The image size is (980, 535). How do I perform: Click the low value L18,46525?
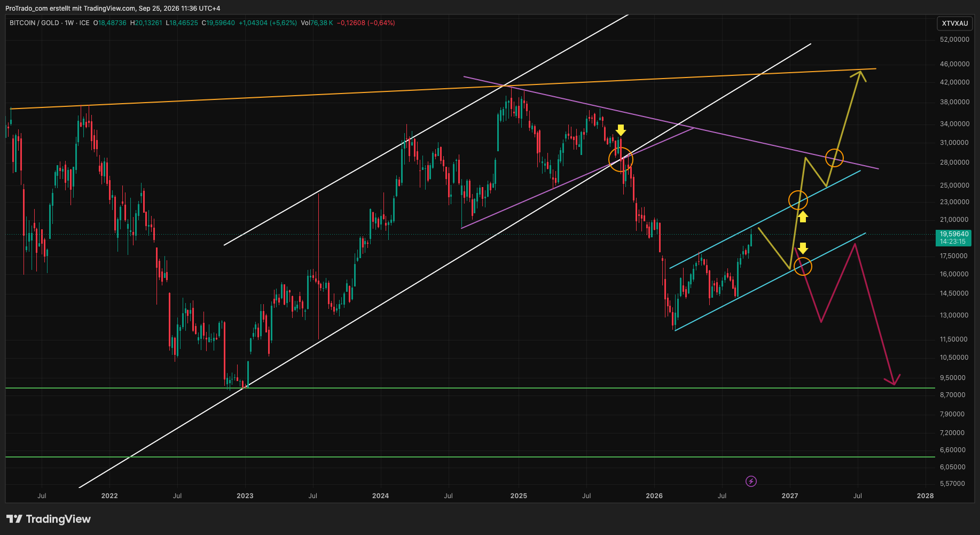pyautogui.click(x=182, y=23)
